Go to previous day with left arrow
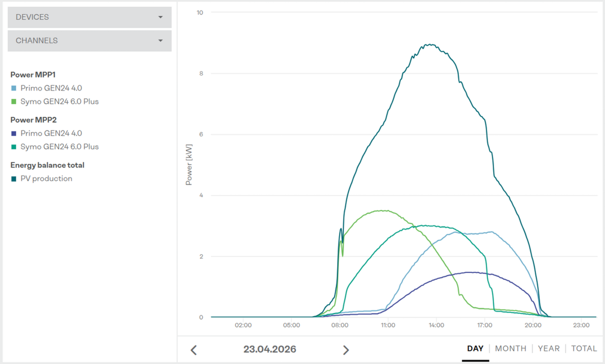 (194, 350)
